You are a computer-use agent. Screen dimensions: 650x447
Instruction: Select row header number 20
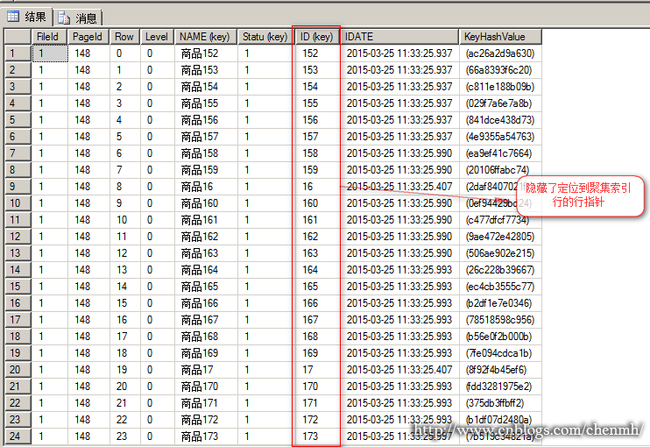pos(18,369)
